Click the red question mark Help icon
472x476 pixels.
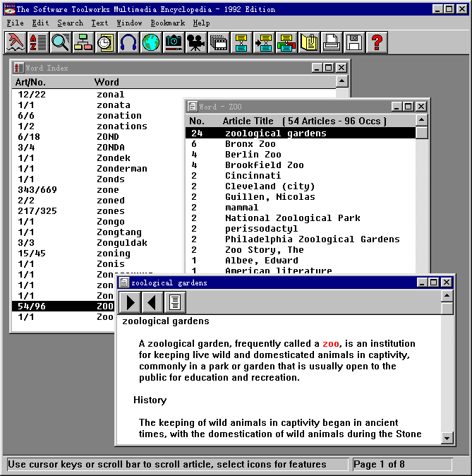click(377, 42)
